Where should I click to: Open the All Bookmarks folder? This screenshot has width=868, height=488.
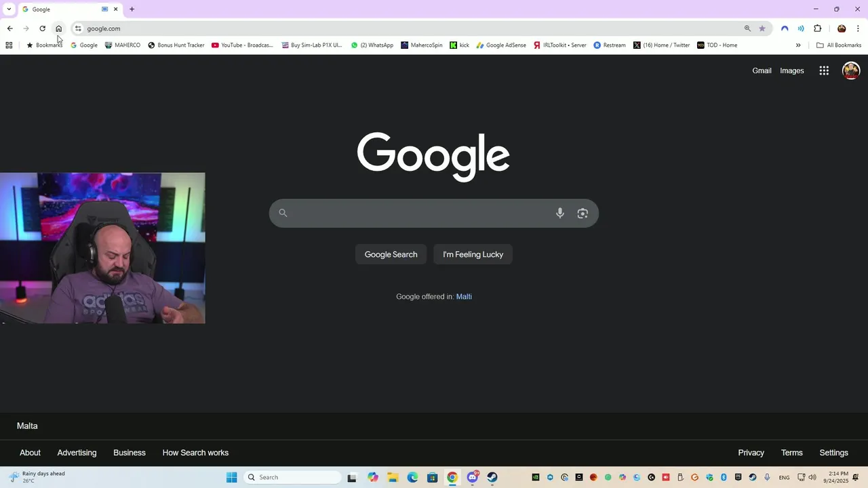(x=839, y=45)
